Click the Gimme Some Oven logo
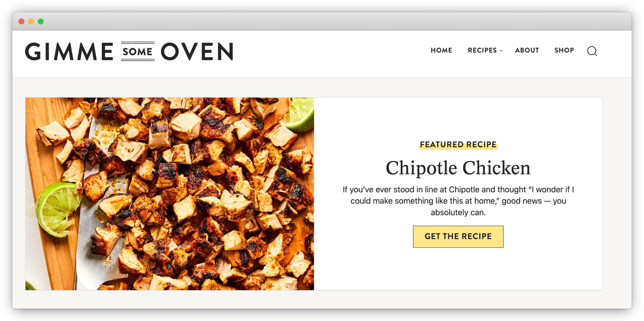 [129, 51]
